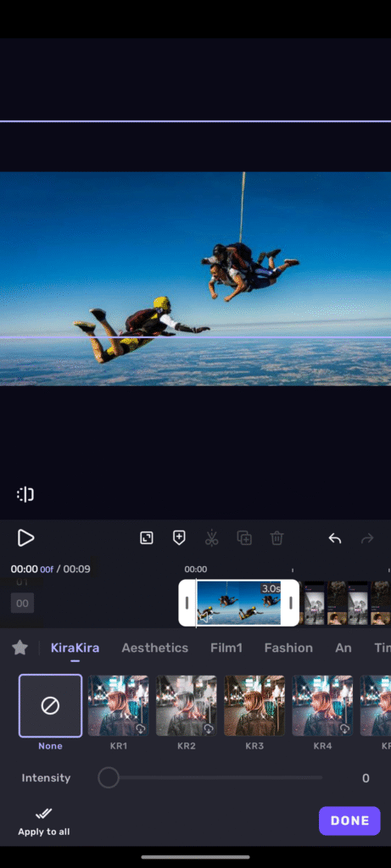
Task: Switch to the Fashion filter tab
Action: [288, 648]
